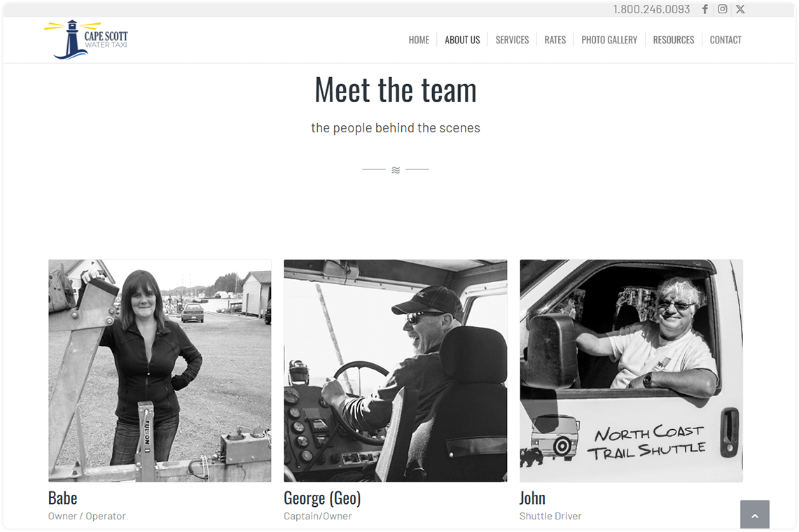Click the George (Geo) name heading
The height and width of the screenshot is (532, 799).
tap(322, 498)
